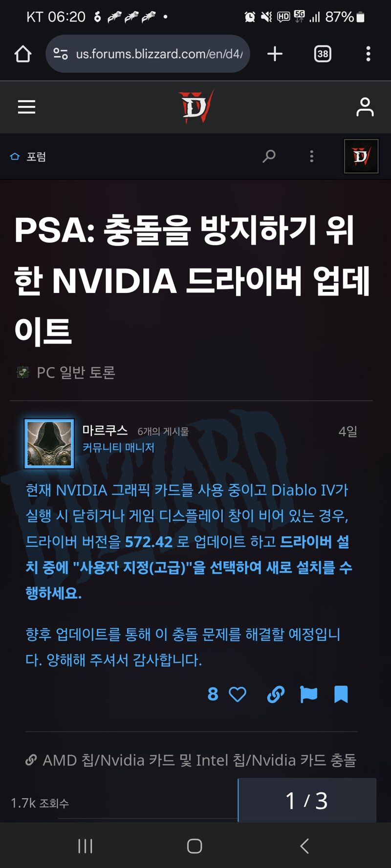The image size is (391, 868).
Task: Open Chrome three-dot overflow menu
Action: coord(368,54)
